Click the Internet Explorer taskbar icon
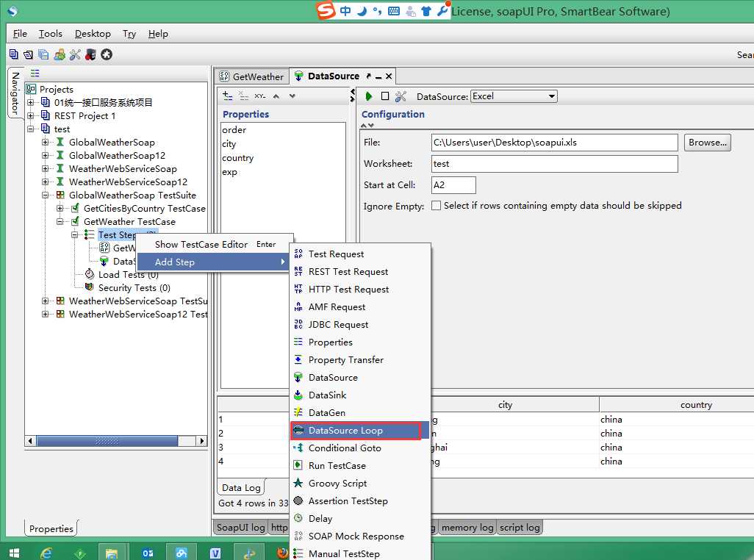Image resolution: width=754 pixels, height=560 pixels. coord(46,553)
